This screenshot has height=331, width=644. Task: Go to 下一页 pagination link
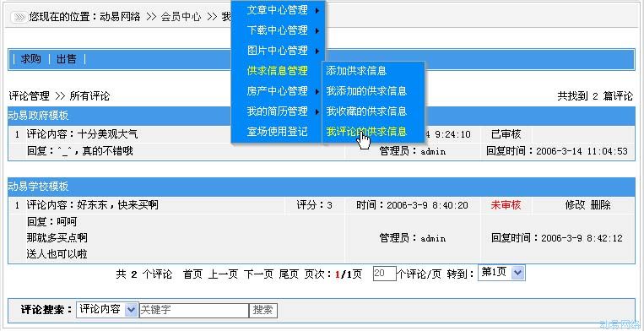pyautogui.click(x=258, y=274)
